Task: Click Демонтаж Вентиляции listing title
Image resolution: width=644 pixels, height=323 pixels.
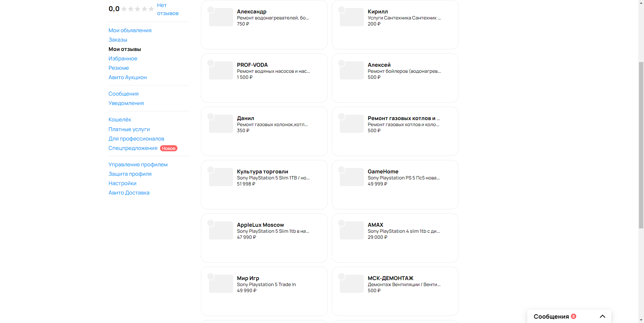Action: 404,284
